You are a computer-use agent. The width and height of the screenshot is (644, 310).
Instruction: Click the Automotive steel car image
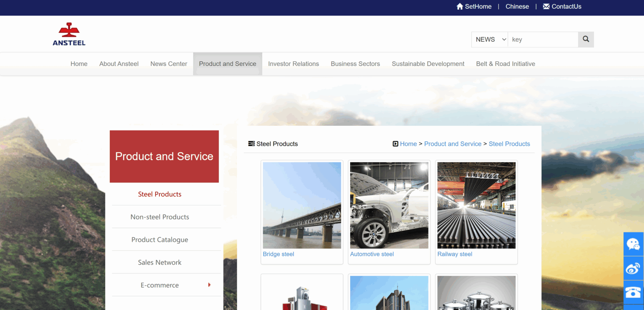(389, 205)
